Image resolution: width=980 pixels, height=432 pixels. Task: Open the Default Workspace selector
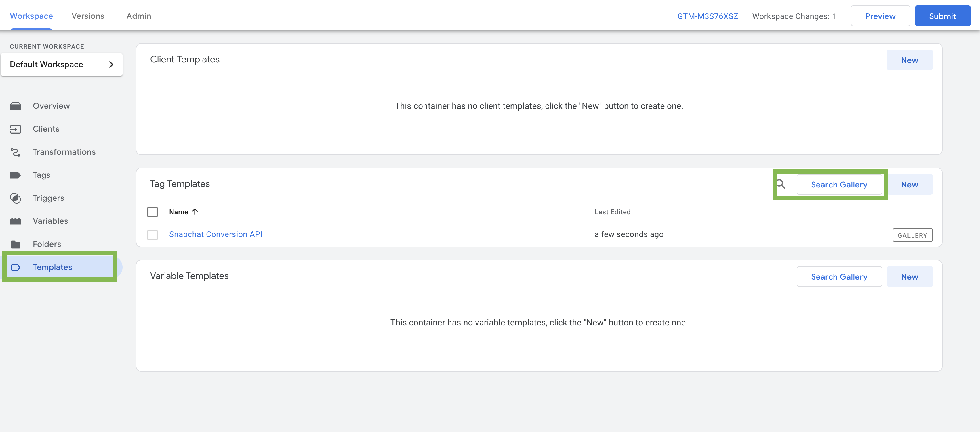coord(62,65)
